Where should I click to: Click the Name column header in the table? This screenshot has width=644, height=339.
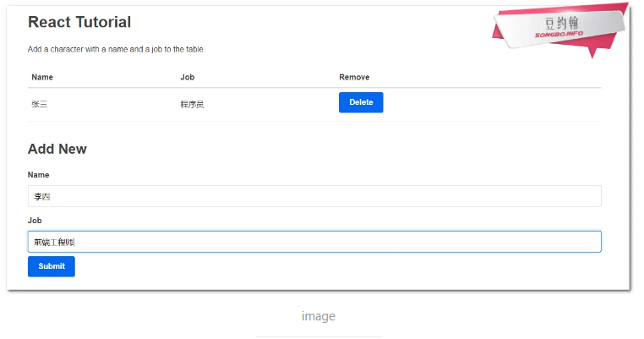point(42,77)
